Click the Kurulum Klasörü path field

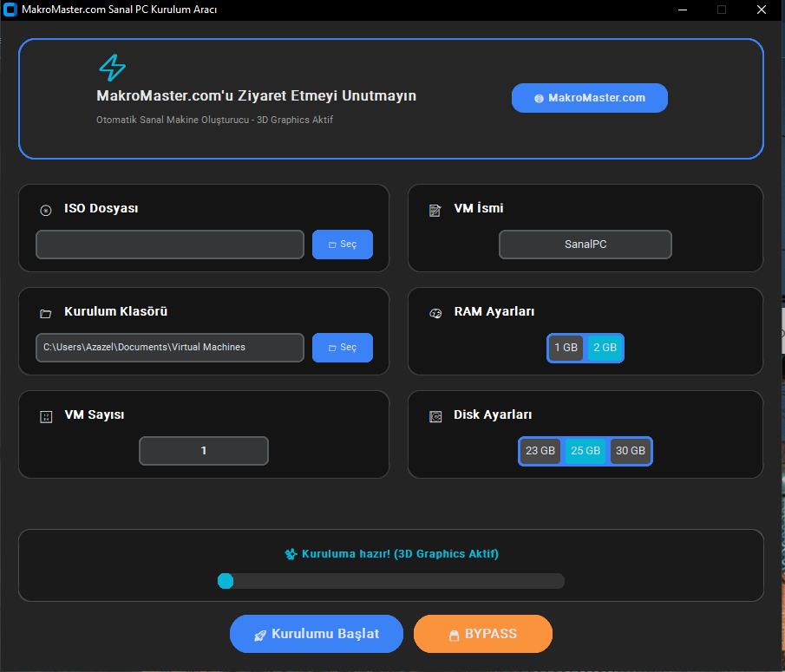point(170,347)
